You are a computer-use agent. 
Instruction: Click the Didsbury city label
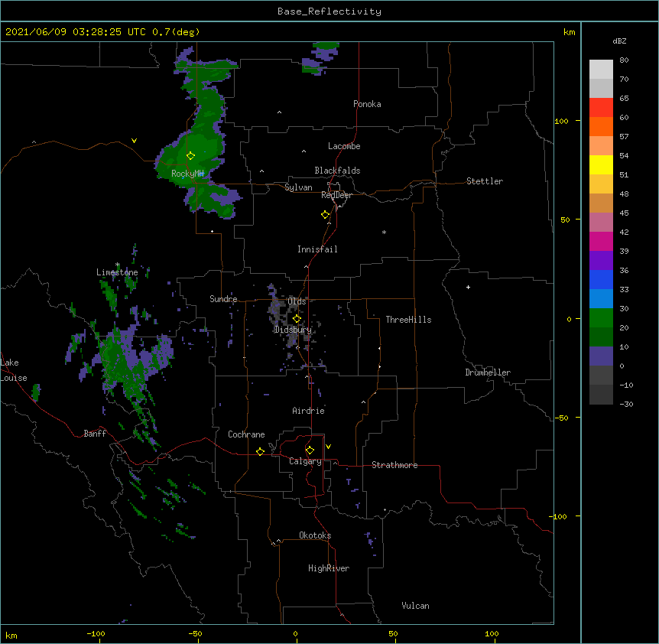pos(293,330)
